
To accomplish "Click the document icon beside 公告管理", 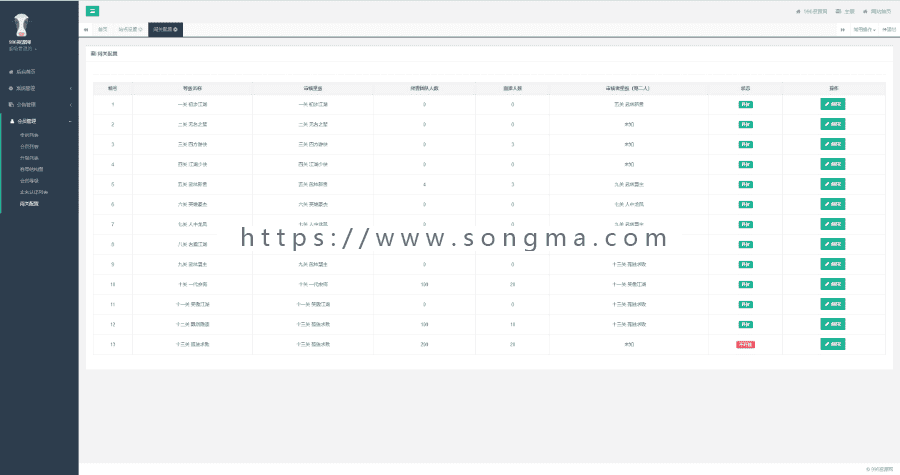I will click(x=11, y=104).
